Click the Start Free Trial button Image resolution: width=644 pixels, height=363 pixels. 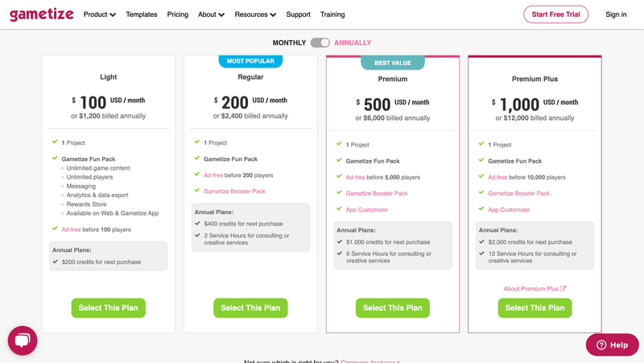[555, 14]
